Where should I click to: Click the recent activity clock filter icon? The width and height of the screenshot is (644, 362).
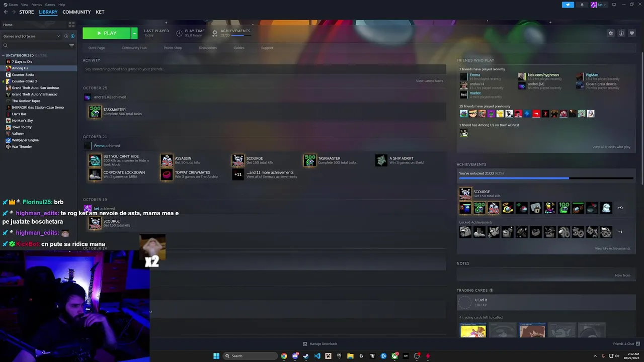coord(66,36)
